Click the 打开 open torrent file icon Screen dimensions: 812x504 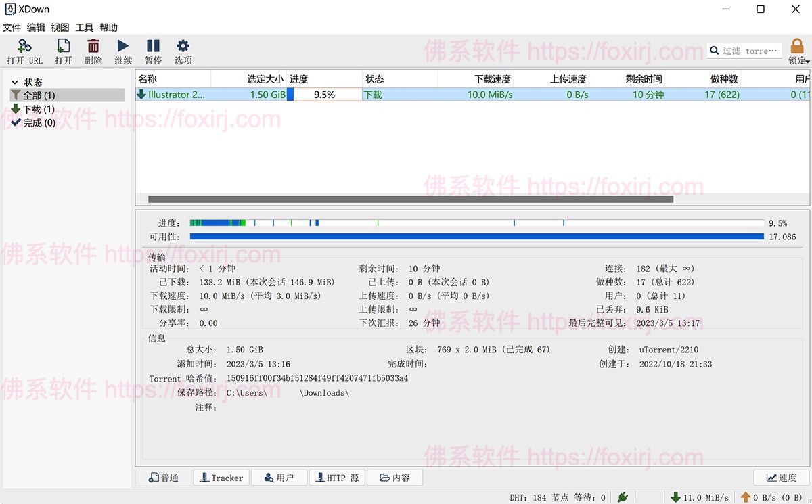click(62, 51)
